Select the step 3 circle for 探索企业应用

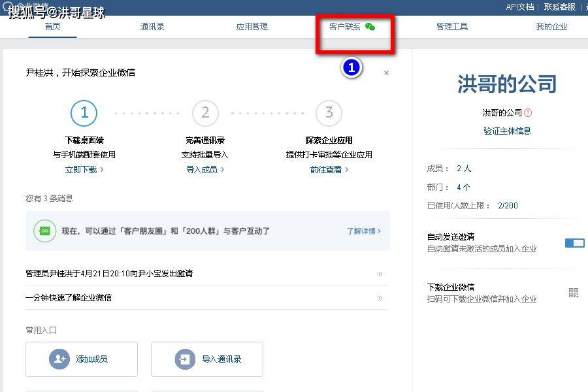point(329,113)
